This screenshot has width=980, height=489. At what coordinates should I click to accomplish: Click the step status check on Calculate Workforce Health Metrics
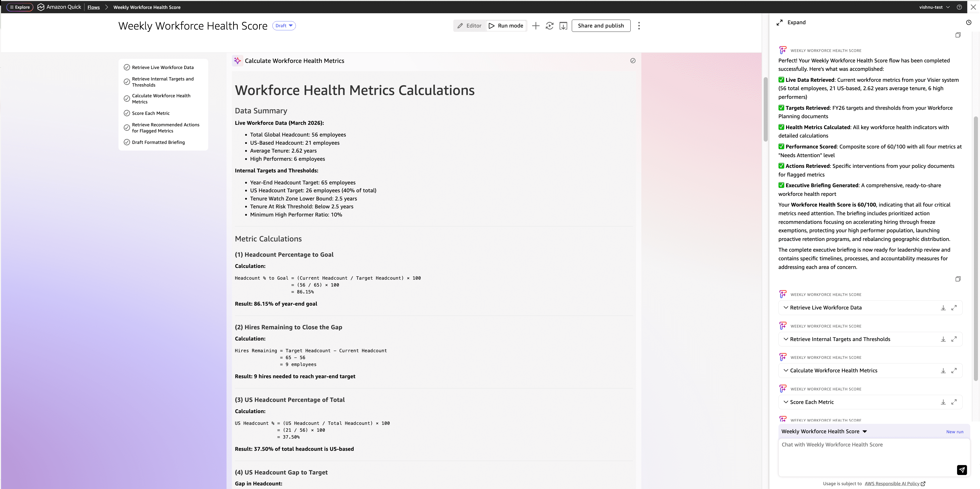633,61
